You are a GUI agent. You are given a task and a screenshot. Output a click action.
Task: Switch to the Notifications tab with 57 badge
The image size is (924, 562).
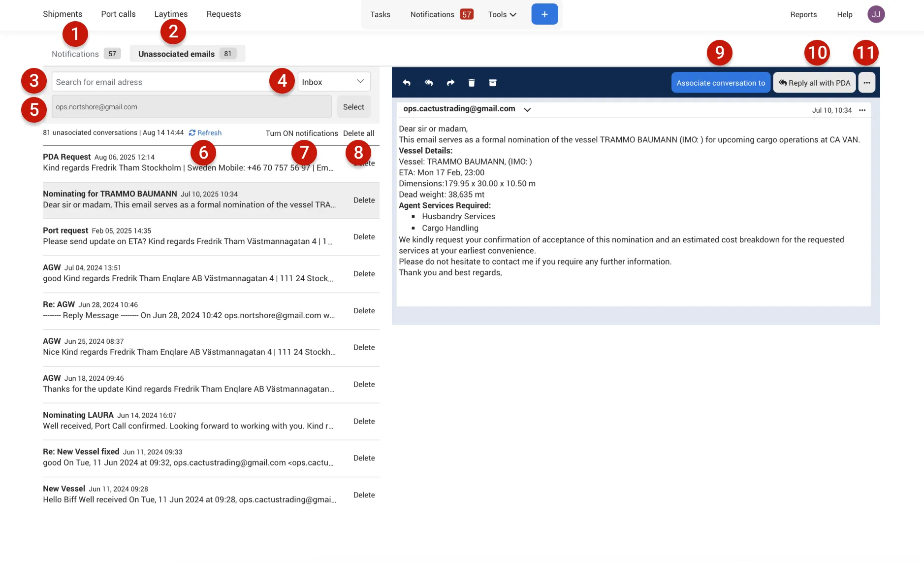(x=86, y=54)
